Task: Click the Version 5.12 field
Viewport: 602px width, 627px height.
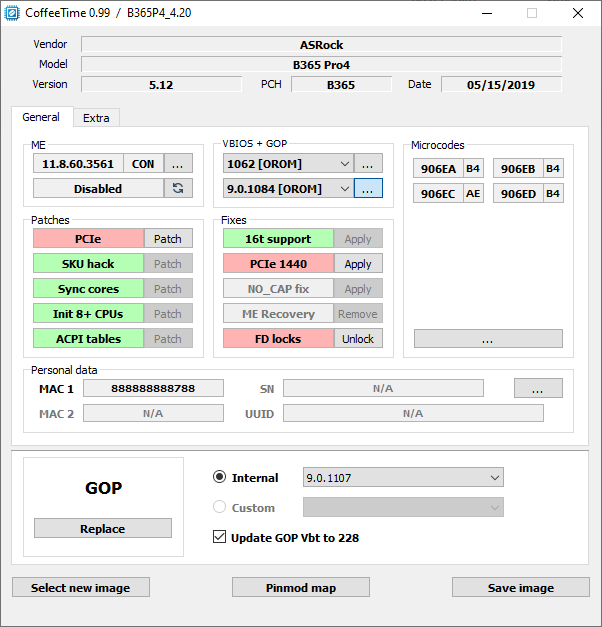Action: click(x=162, y=84)
